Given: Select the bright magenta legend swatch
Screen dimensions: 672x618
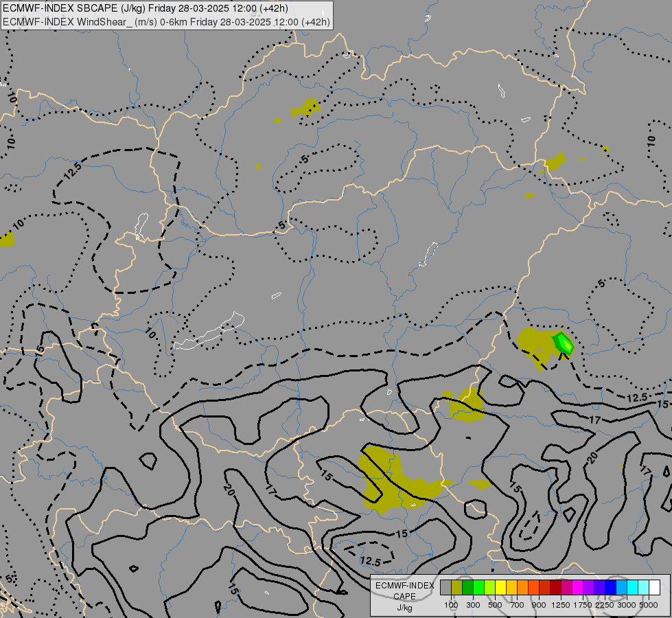Looking at the screenshot, I should (577, 588).
